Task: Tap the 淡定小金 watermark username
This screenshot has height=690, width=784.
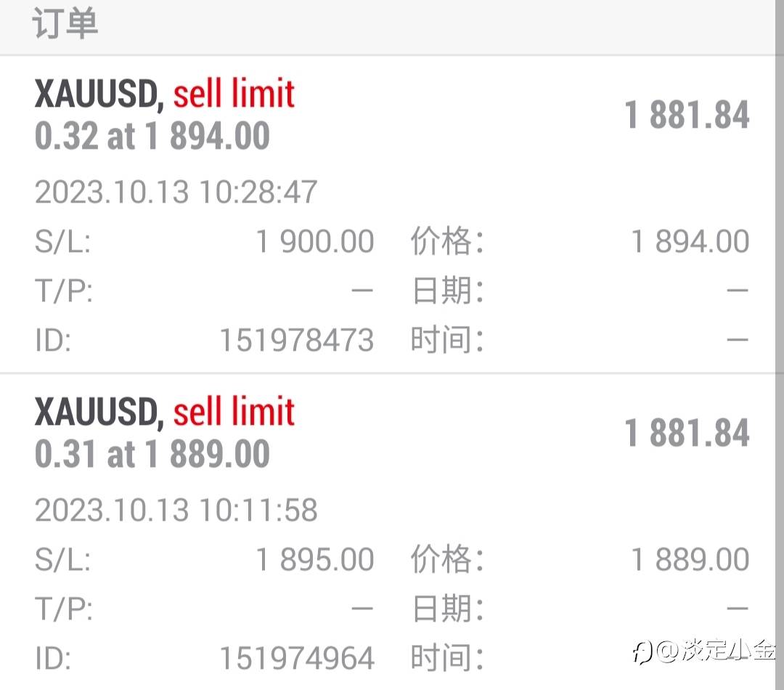Action: (727, 651)
